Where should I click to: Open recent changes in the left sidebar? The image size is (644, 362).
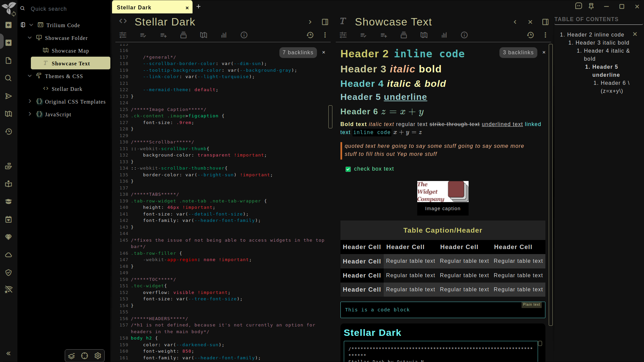(x=9, y=132)
